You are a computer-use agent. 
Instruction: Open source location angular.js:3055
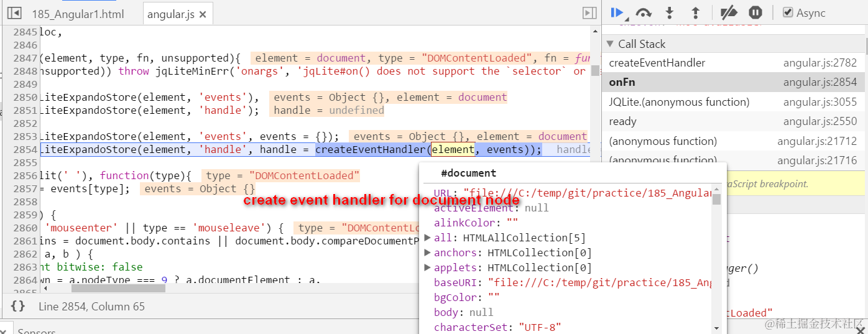pyautogui.click(x=820, y=102)
